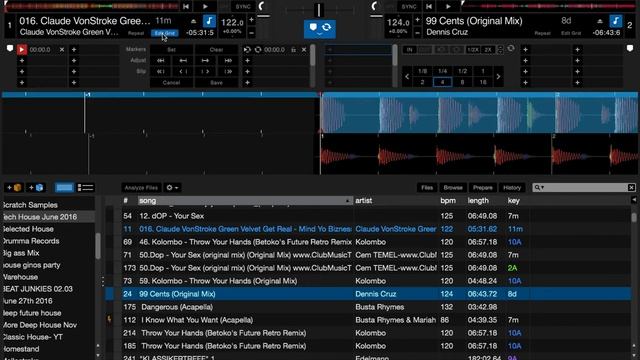Slip grid right by small step

tap(205, 71)
